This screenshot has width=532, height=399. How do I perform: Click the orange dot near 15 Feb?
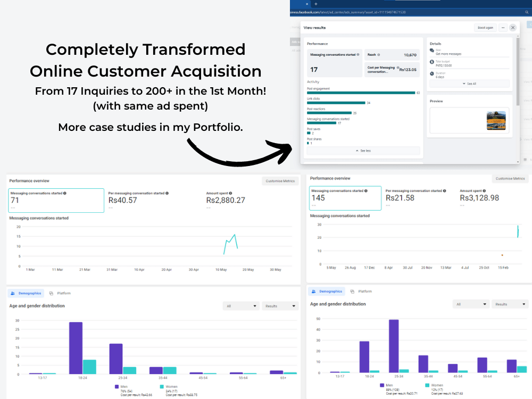pos(502,255)
